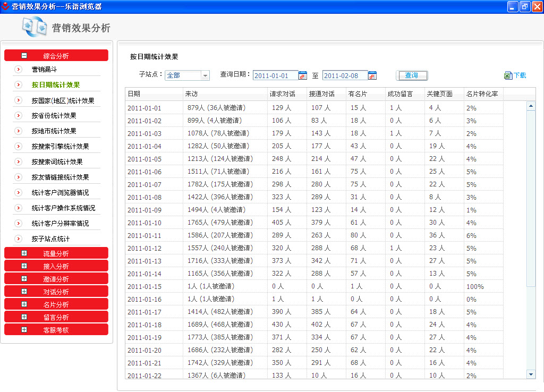Click arrow icon beside 按搜索词统计效果
The height and width of the screenshot is (392, 544).
click(x=19, y=161)
